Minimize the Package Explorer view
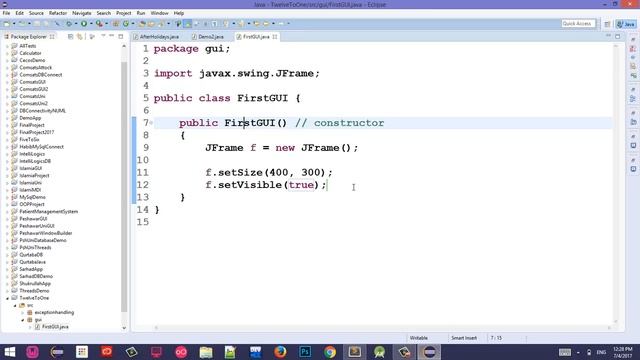The image size is (640, 360). tap(111, 36)
